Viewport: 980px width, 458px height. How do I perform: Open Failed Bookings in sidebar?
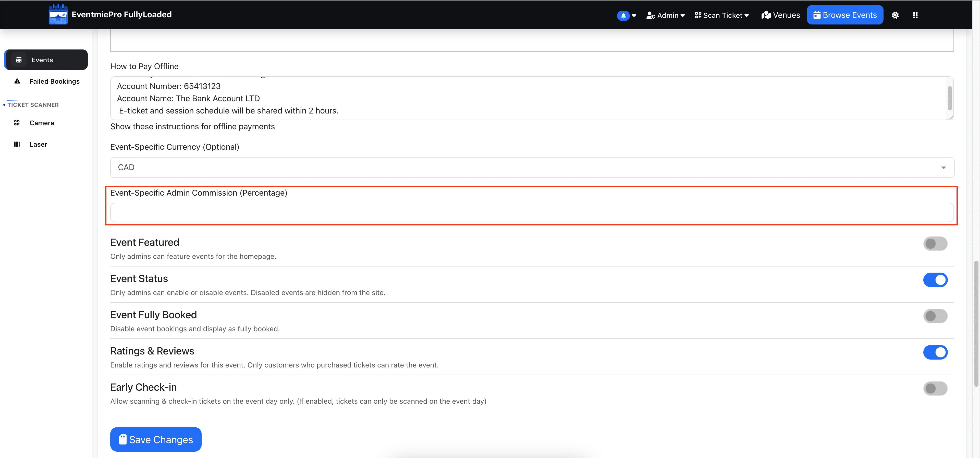[x=46, y=81]
